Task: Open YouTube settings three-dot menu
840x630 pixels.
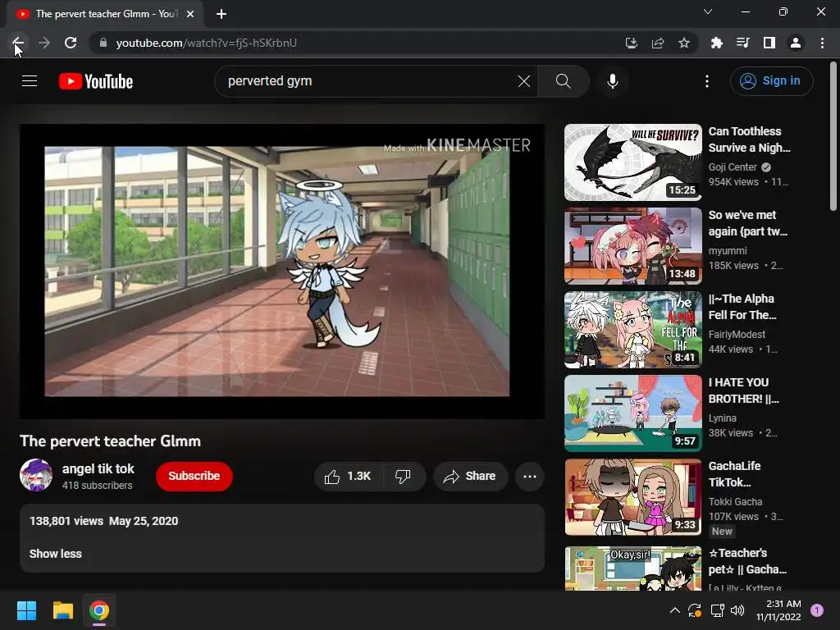Action: tap(707, 81)
